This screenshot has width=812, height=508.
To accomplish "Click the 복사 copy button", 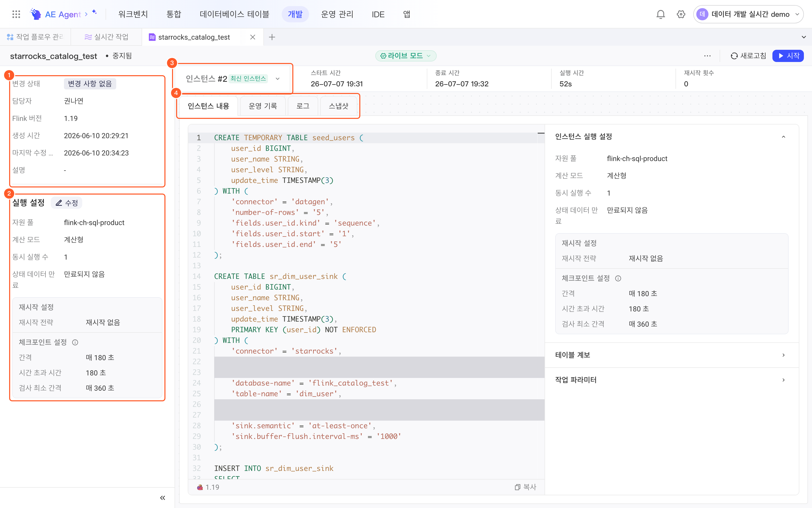I will [526, 487].
